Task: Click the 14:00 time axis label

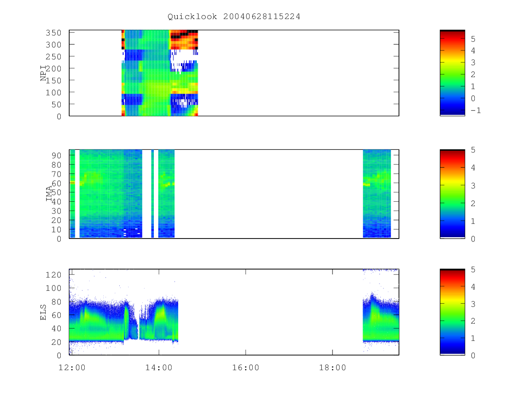Action: pyautogui.click(x=159, y=368)
